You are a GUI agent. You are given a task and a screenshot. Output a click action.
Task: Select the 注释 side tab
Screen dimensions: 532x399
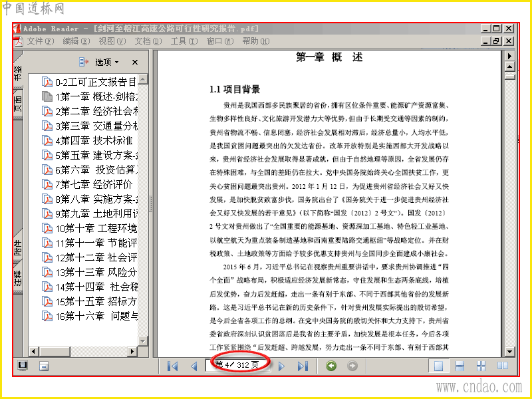18,278
